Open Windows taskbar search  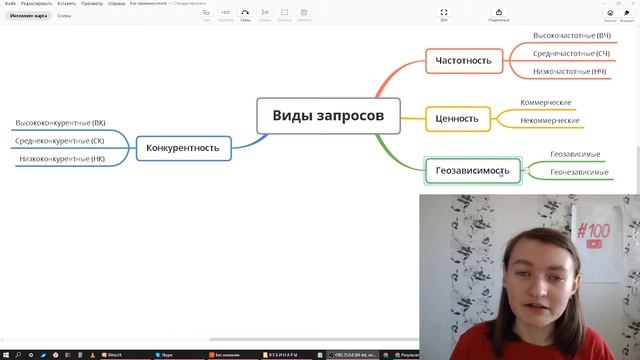18,355
